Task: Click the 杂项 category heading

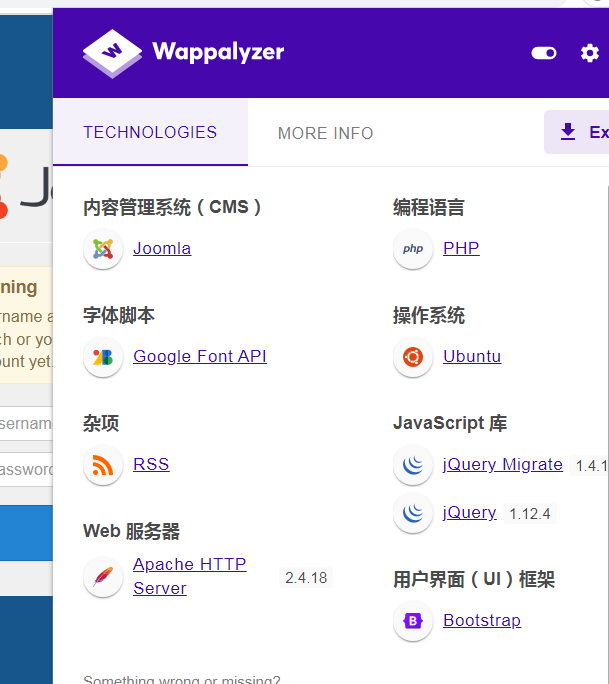Action: [x=101, y=423]
